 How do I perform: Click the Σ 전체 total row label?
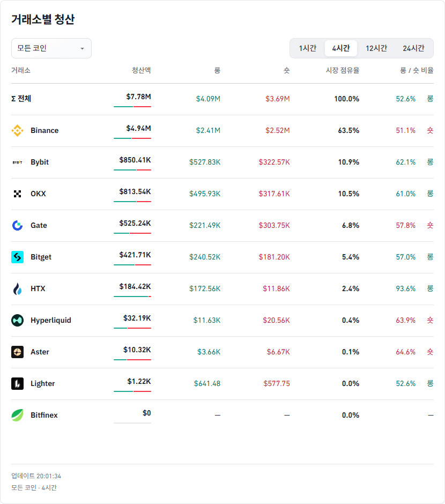click(21, 99)
